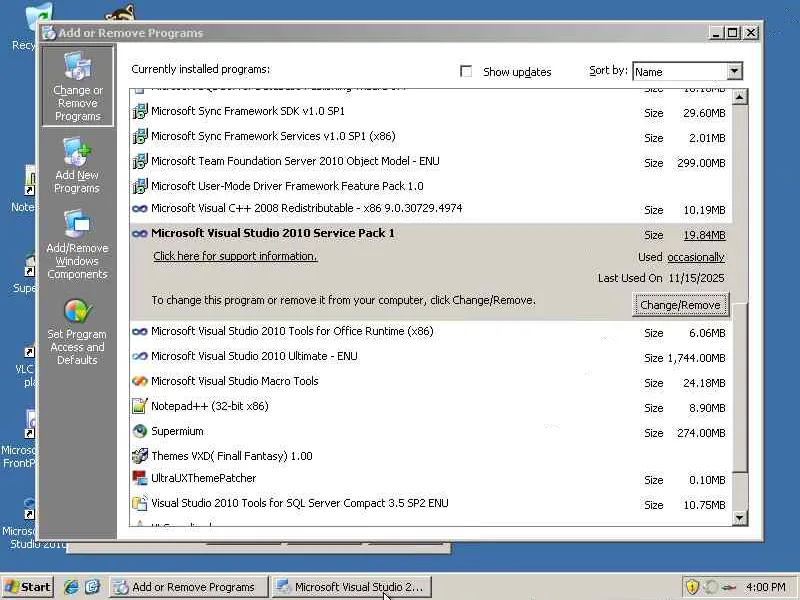Click security shield tray icon

pos(692,587)
